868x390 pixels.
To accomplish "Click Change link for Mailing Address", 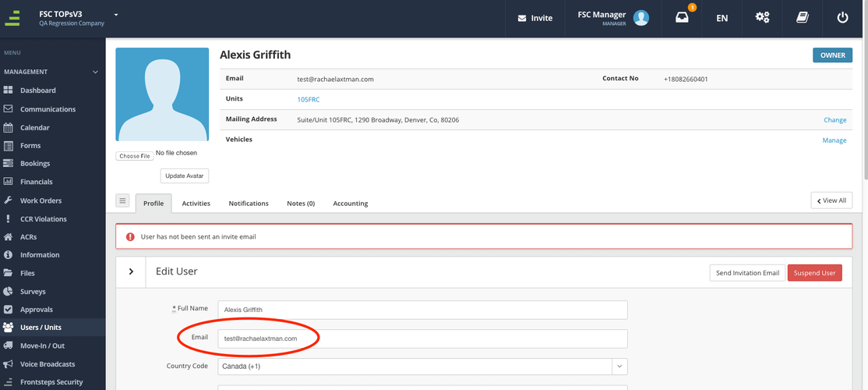I will [x=834, y=119].
